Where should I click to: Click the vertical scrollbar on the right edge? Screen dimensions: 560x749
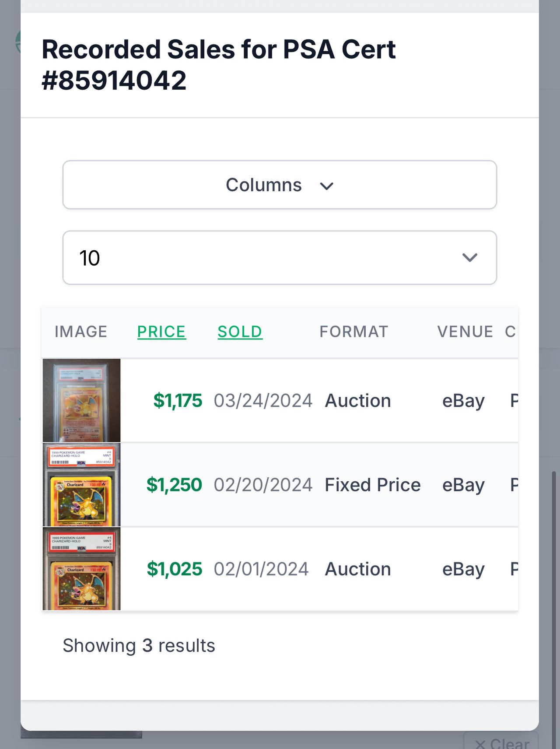(x=553, y=569)
